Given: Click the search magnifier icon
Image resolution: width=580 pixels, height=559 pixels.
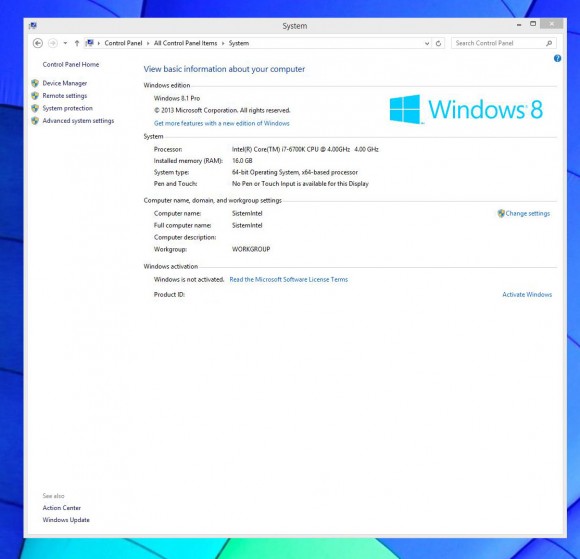Looking at the screenshot, I should (x=549, y=43).
